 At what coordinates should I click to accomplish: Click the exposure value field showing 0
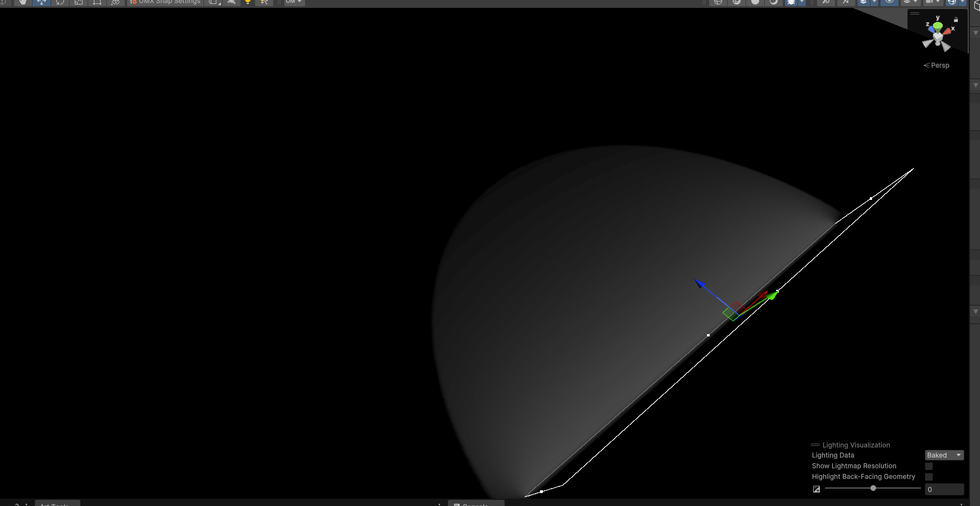click(945, 489)
